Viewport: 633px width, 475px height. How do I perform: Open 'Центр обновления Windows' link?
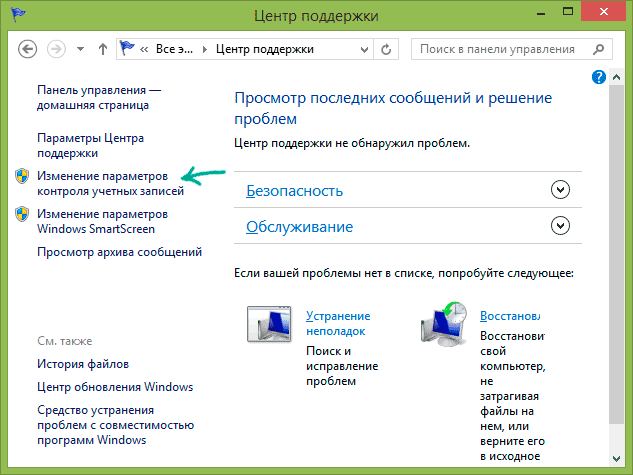115,387
